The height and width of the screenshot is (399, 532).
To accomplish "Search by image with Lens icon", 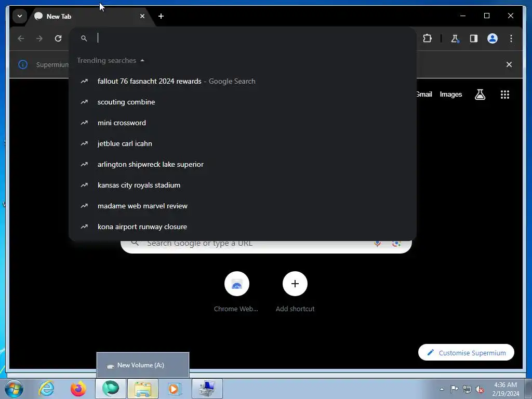I will coord(396,243).
